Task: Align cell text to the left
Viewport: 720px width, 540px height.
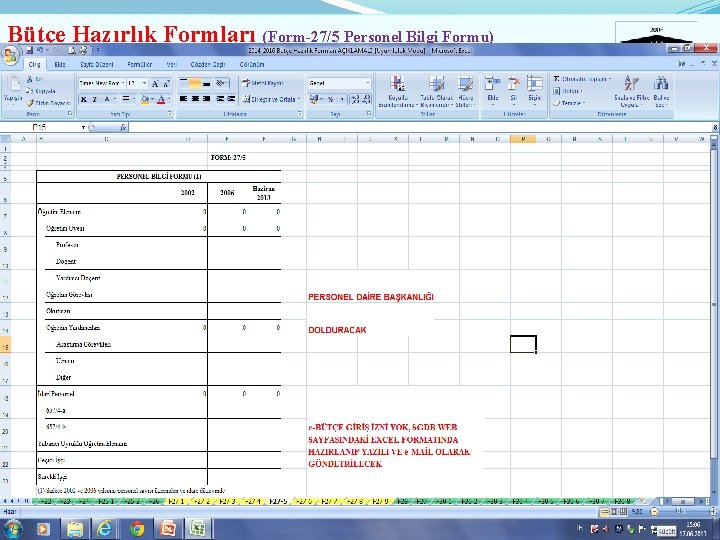Action: [x=183, y=99]
